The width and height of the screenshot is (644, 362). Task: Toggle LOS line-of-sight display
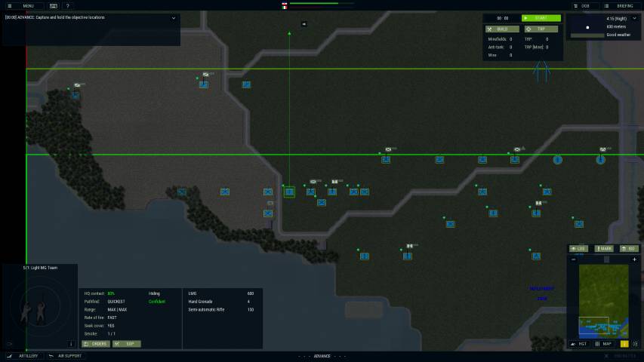(x=578, y=248)
